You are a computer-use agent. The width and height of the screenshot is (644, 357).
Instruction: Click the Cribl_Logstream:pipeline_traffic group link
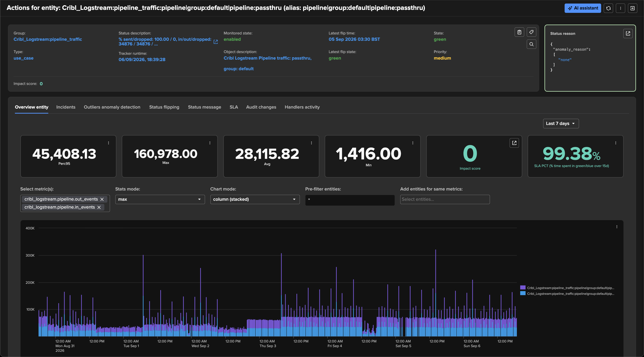[x=48, y=39]
